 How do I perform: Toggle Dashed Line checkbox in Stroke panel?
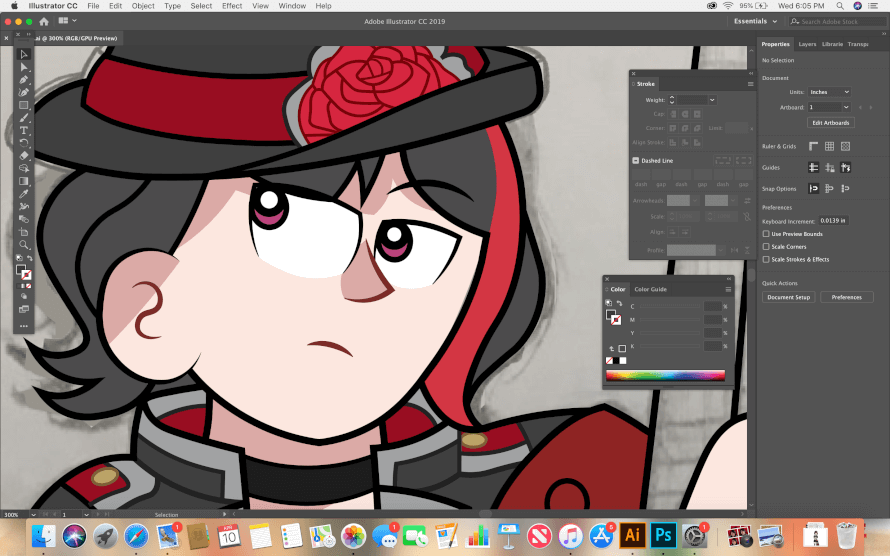click(636, 161)
